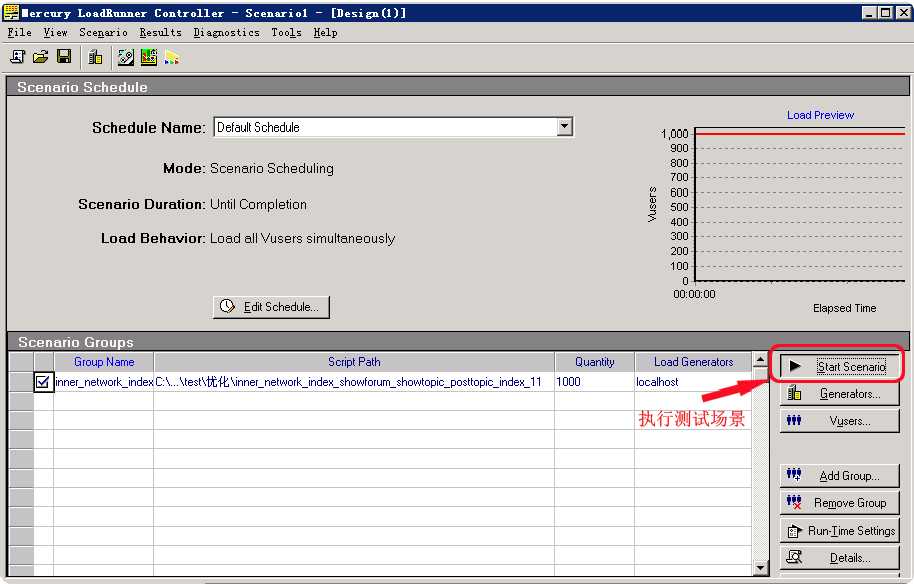The height and width of the screenshot is (584, 914).
Task: Click the Open Scenario folder icon
Action: pos(40,57)
